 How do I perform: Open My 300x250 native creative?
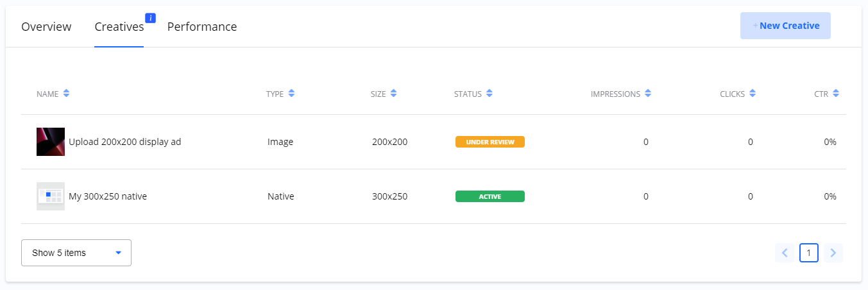108,196
